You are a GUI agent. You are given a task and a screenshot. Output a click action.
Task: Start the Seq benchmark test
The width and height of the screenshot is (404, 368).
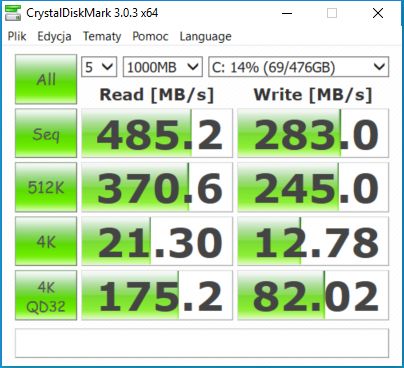point(46,133)
